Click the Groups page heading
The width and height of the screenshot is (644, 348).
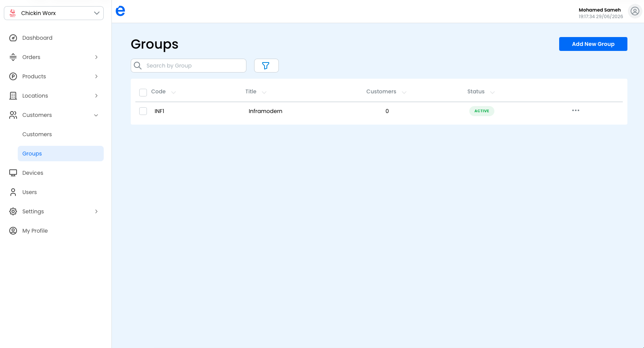coord(155,44)
